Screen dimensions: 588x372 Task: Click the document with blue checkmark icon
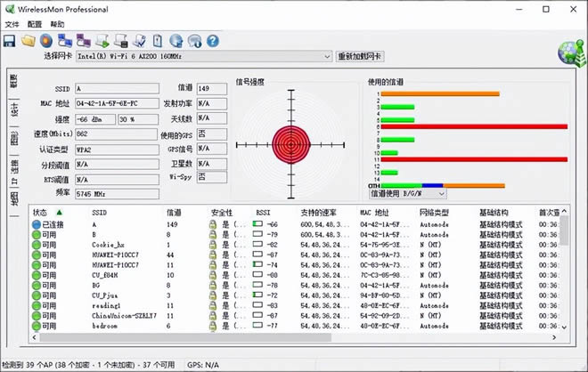tap(140, 41)
